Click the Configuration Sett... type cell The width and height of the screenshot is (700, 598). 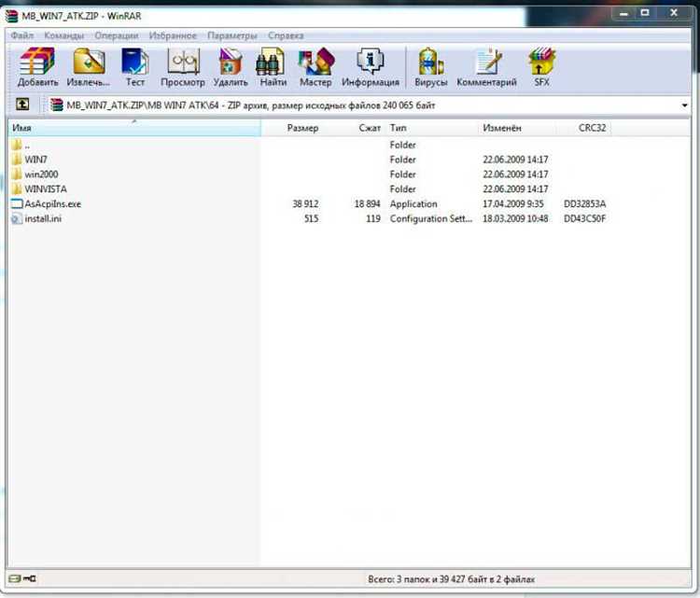[431, 218]
